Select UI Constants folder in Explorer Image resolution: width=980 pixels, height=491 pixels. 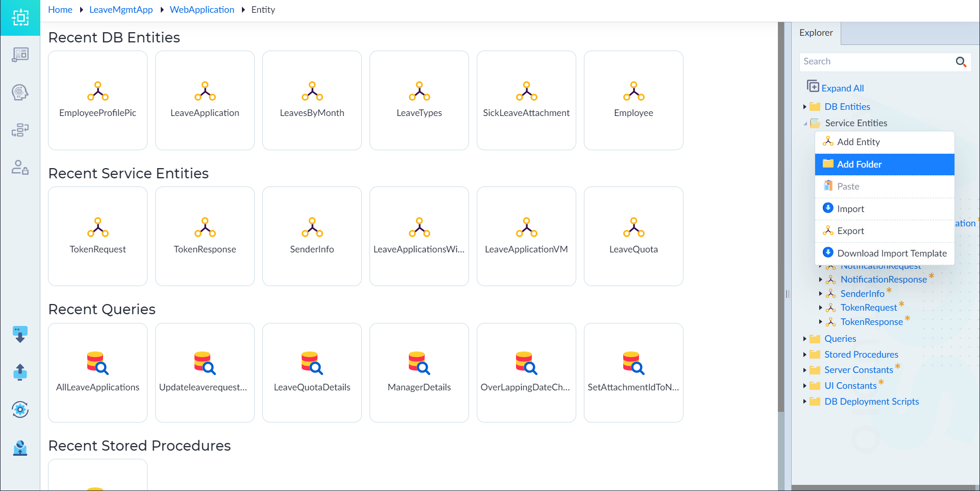pos(850,386)
